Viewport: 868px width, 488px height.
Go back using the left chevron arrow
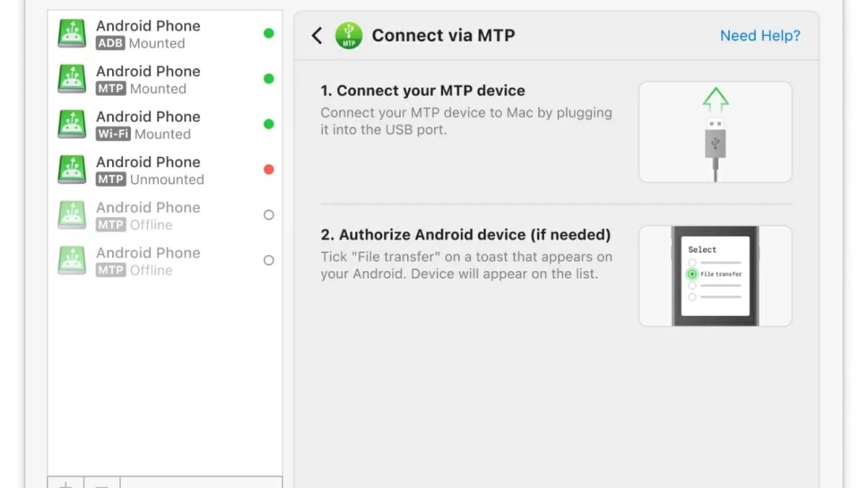point(317,35)
